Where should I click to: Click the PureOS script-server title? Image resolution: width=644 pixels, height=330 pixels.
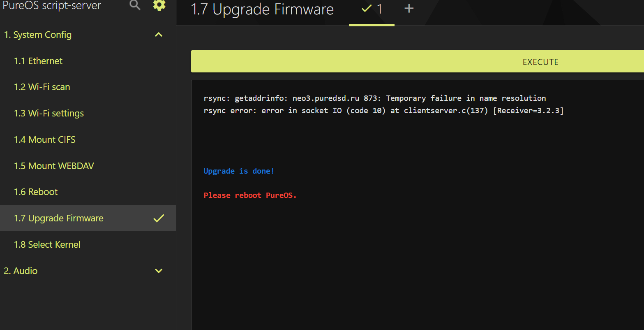click(52, 6)
